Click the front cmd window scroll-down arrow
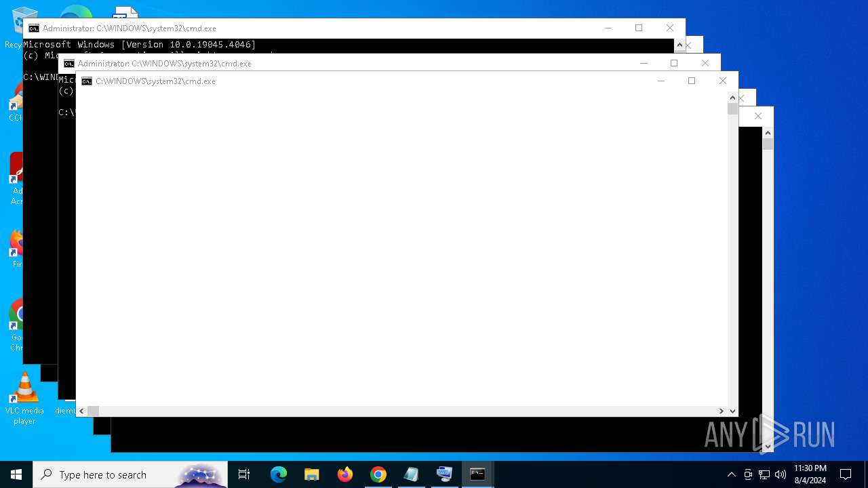Image resolution: width=868 pixels, height=488 pixels. tap(732, 411)
